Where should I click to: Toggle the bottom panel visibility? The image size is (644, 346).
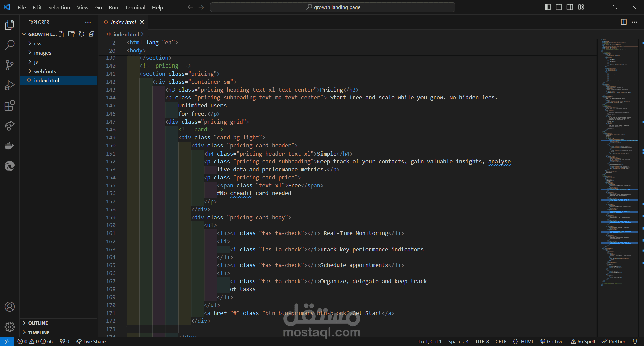(x=559, y=7)
